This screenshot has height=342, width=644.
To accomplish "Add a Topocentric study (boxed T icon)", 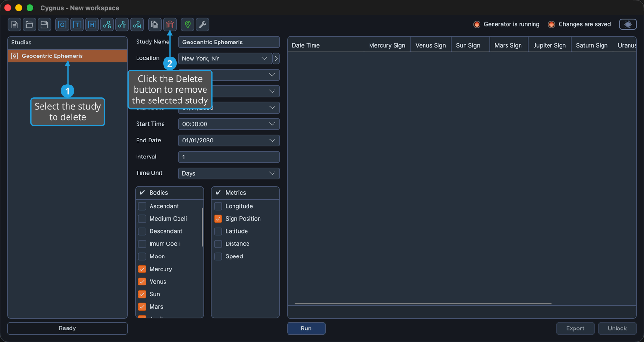I will (77, 25).
